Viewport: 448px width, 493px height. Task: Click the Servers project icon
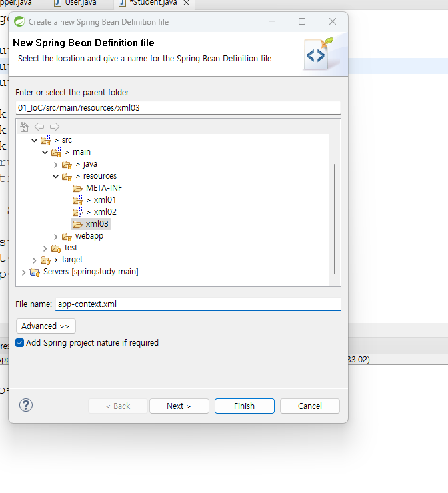(35, 272)
